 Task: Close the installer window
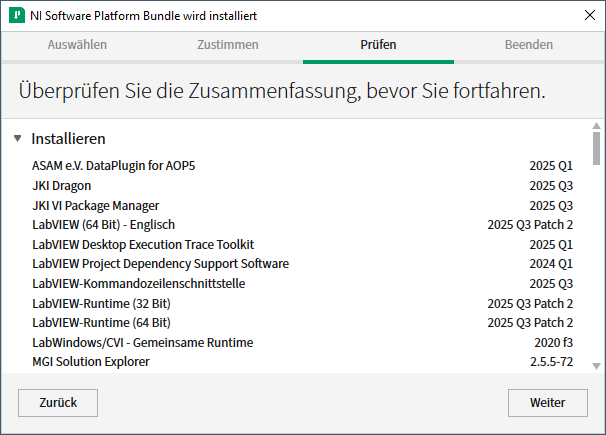[587, 15]
